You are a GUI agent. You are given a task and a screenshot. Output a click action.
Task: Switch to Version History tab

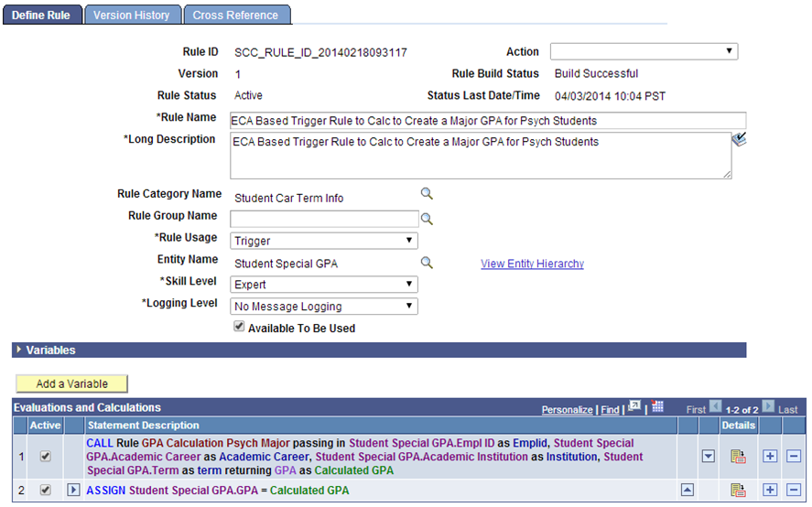pos(132,15)
